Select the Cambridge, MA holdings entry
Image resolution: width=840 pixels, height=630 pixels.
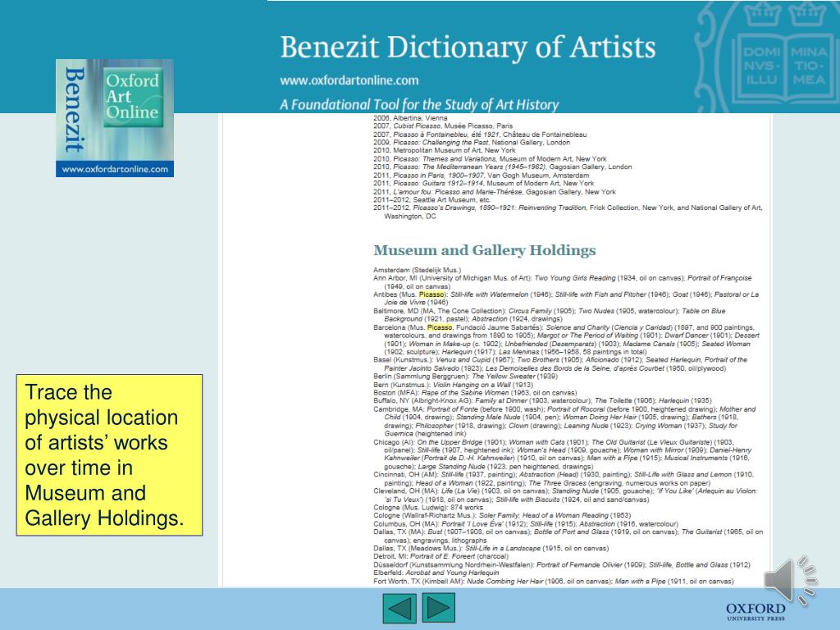click(x=564, y=421)
